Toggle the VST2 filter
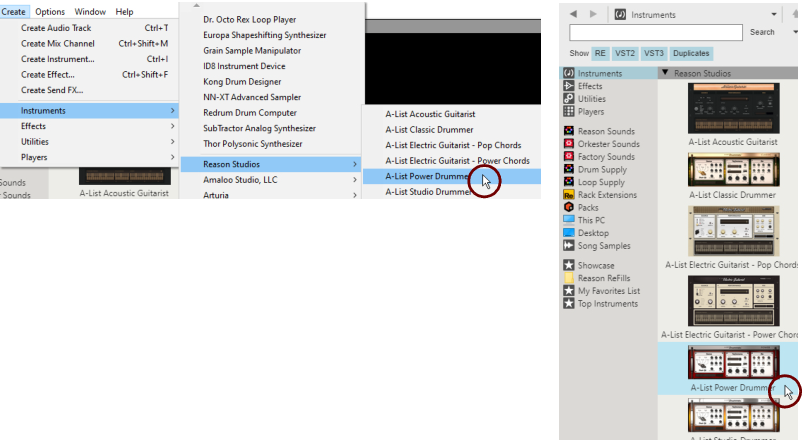The height and width of the screenshot is (441, 803). pos(625,53)
